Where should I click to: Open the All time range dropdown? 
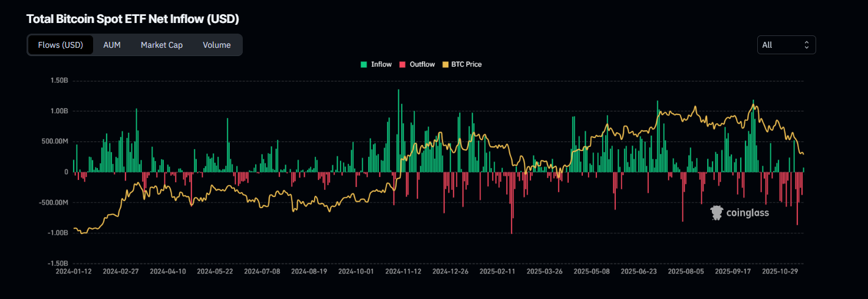[786, 45]
